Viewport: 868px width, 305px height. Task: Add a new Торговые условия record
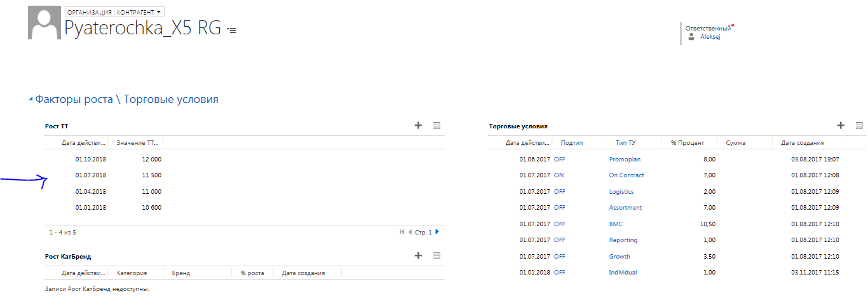pyautogui.click(x=841, y=126)
